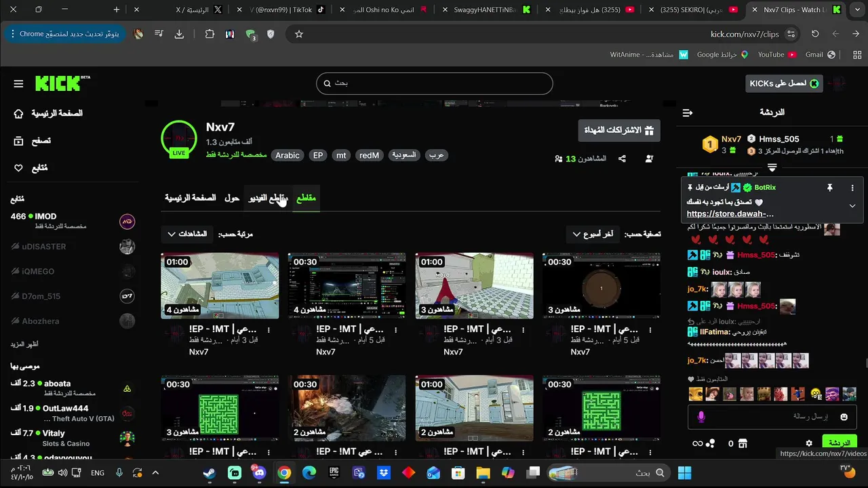Switch to the clips (مقاطع) tab
868x488 pixels.
[306, 198]
